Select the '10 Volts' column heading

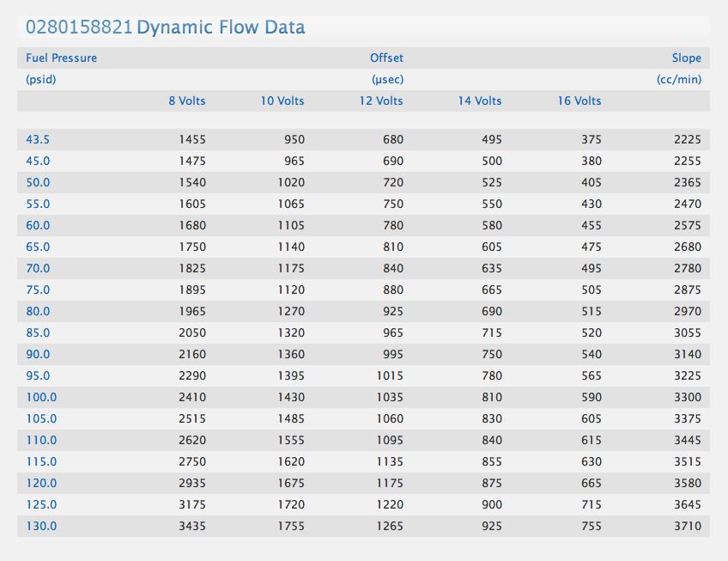(282, 101)
